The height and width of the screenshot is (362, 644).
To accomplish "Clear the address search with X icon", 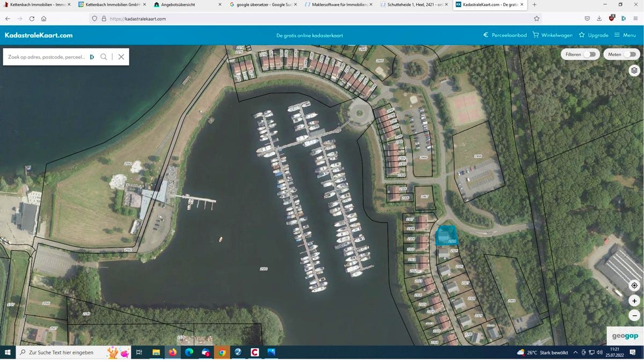I will click(x=121, y=57).
